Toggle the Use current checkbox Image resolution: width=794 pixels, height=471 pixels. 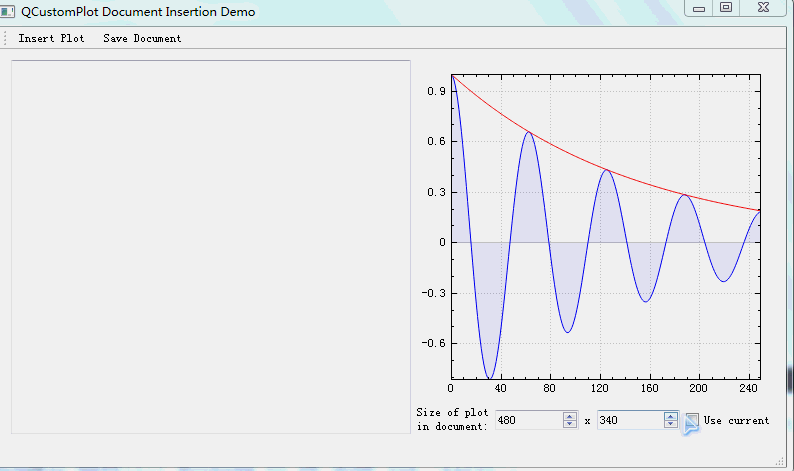click(692, 420)
